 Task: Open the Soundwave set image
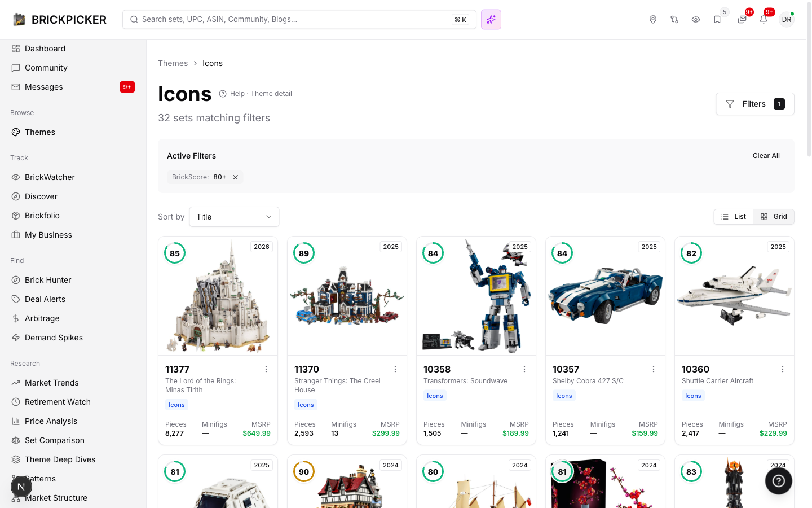[x=476, y=296]
